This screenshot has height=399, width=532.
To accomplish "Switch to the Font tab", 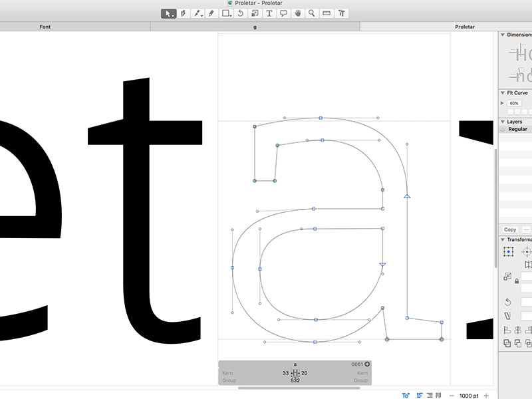I will 45,27.
